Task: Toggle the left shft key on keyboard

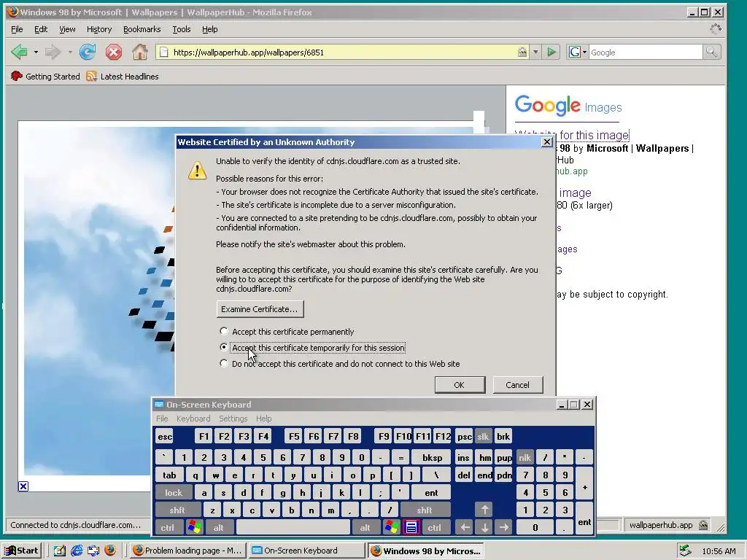Action: tap(177, 510)
